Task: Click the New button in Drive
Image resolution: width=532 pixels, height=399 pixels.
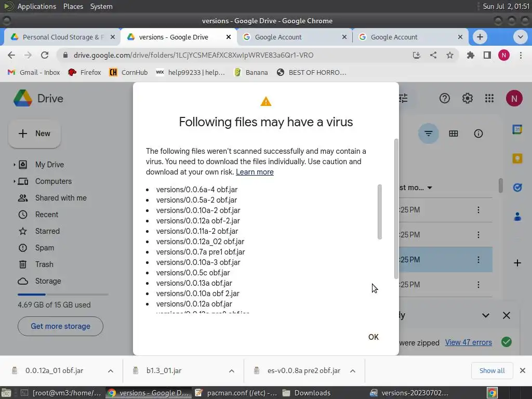Action: 35,134
